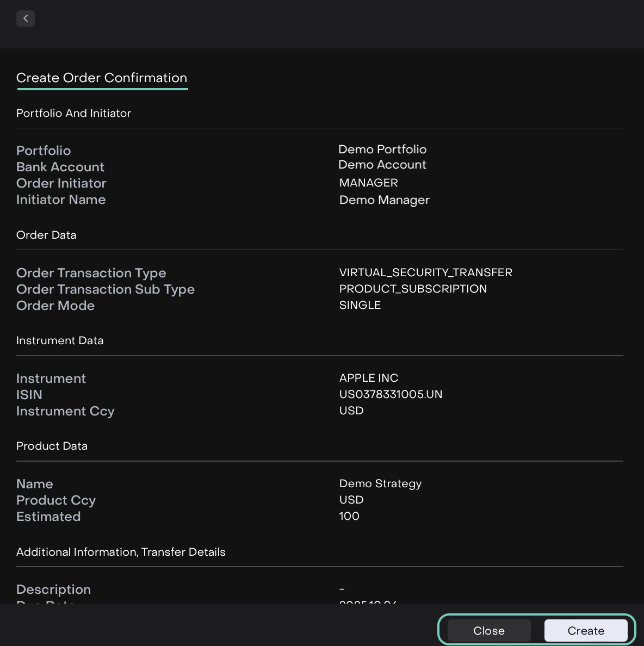Select the Create Order Confirmation tab heading
This screenshot has width=644, height=646.
click(x=102, y=78)
